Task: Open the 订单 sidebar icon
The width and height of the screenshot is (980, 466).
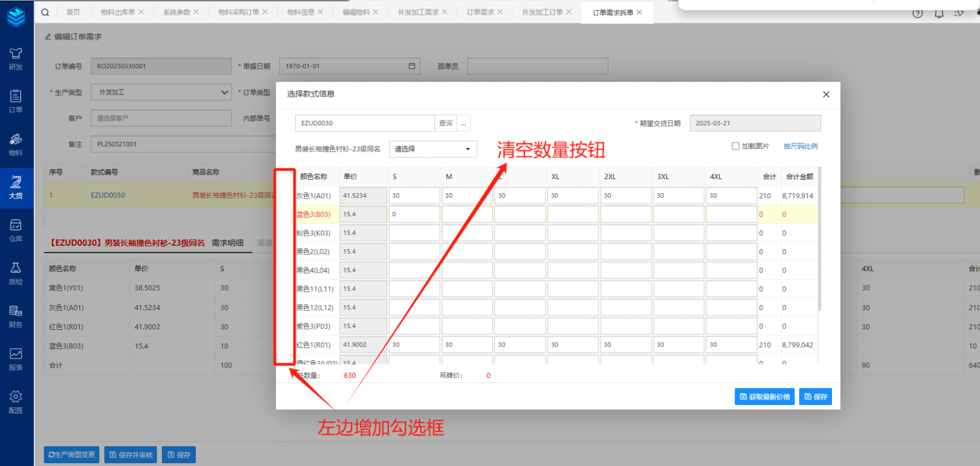Action: 16,102
